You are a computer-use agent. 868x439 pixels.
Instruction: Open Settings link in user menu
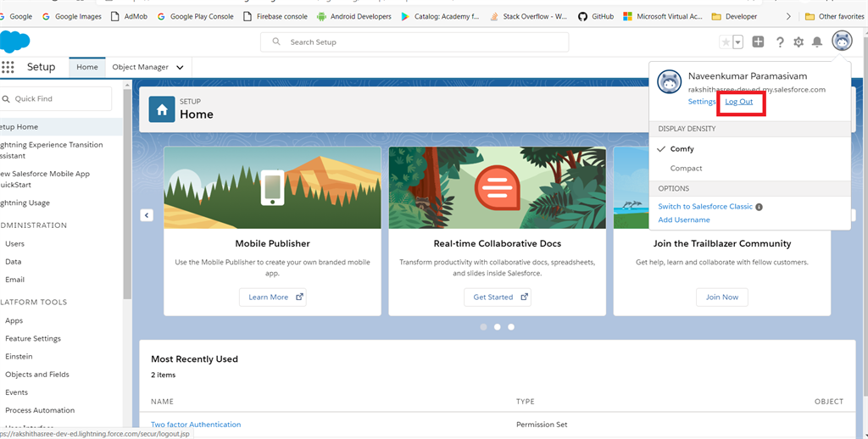click(702, 102)
